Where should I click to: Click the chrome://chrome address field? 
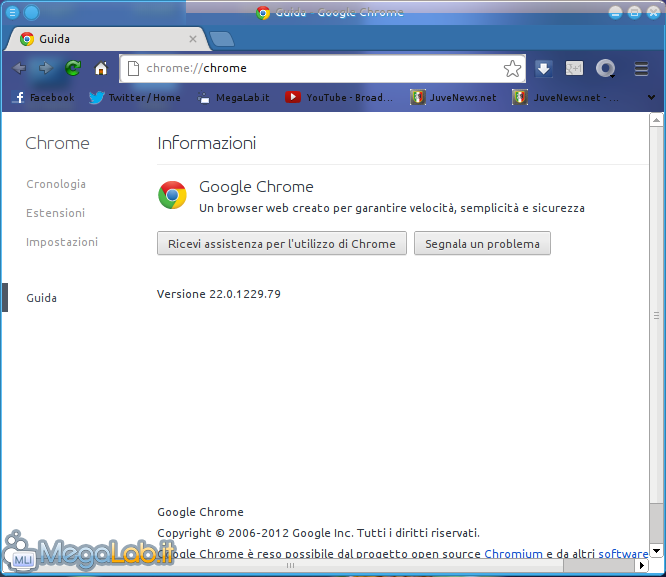[x=323, y=68]
